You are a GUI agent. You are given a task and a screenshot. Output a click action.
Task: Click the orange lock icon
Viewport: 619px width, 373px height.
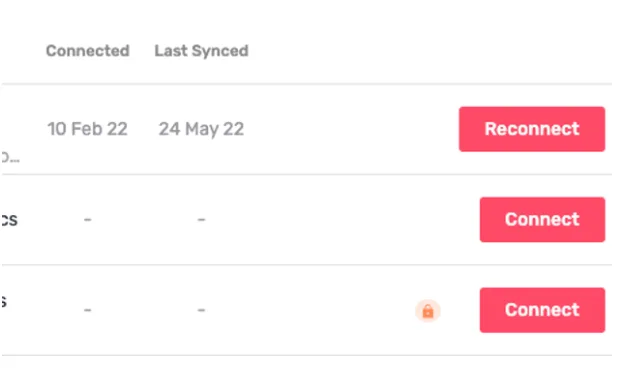click(x=428, y=311)
